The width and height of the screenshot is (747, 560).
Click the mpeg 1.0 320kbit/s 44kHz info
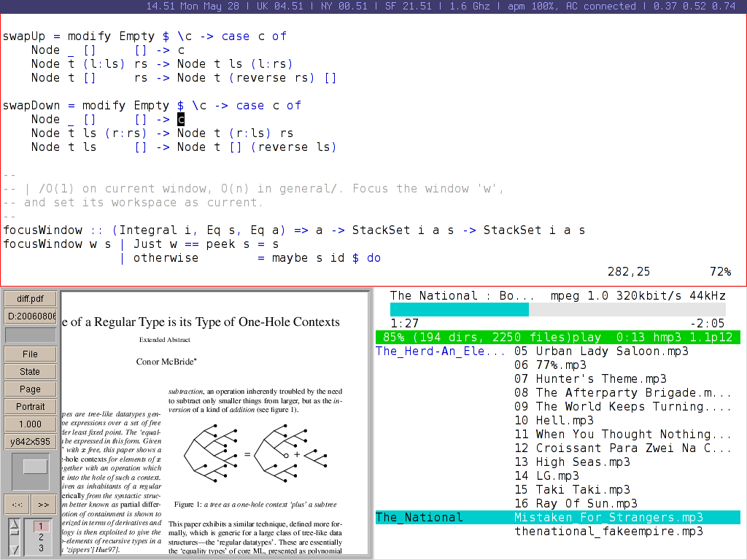(x=638, y=296)
